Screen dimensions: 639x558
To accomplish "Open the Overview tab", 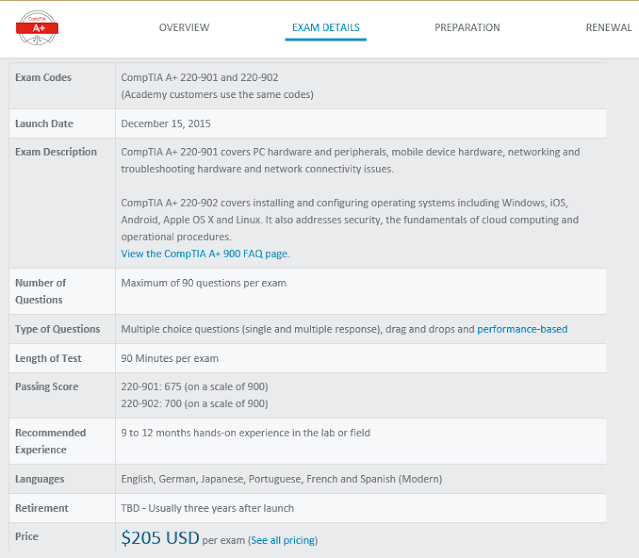I will click(x=184, y=27).
